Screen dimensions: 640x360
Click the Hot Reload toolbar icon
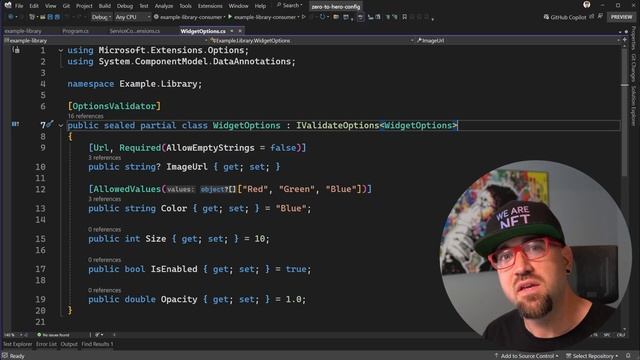322,17
